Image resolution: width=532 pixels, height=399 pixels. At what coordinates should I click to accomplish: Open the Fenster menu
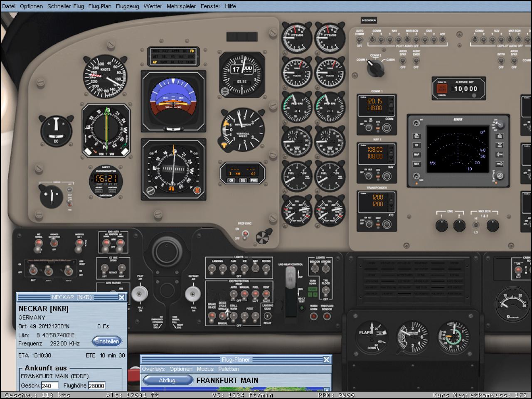point(210,6)
